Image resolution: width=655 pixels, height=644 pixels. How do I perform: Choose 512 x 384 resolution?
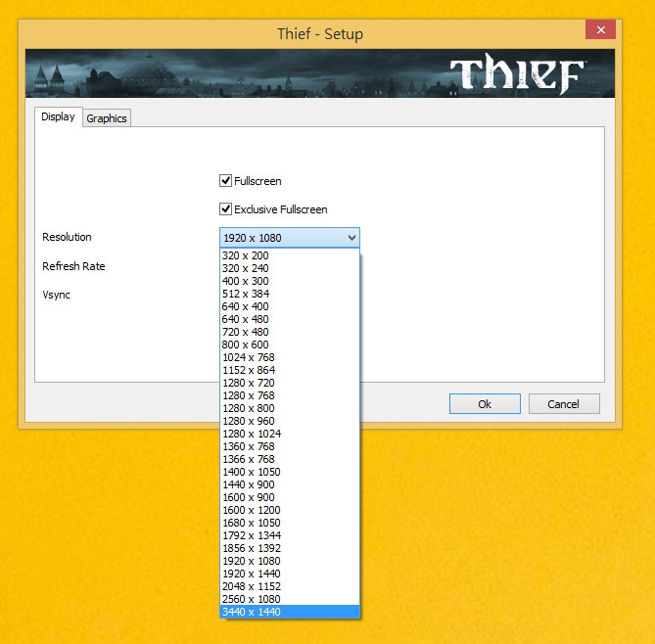pos(290,294)
